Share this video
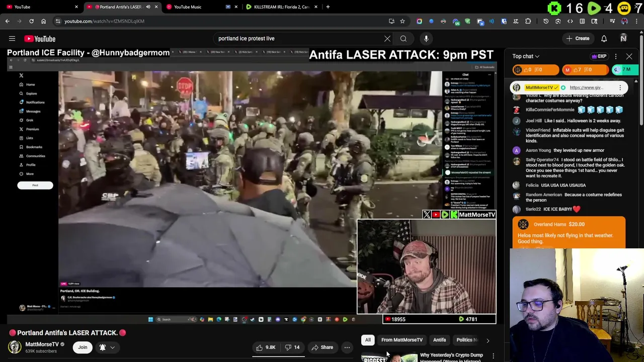The image size is (644, 362). (x=322, y=347)
